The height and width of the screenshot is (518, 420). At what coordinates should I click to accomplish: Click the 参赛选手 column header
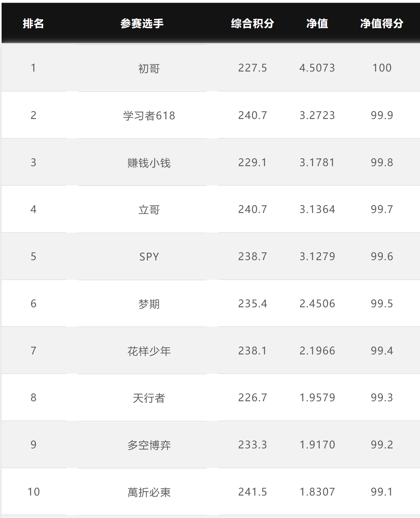tap(142, 23)
